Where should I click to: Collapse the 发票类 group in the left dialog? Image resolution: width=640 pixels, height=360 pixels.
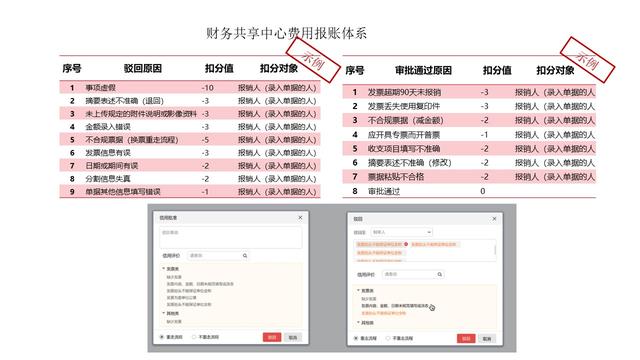tap(164, 269)
